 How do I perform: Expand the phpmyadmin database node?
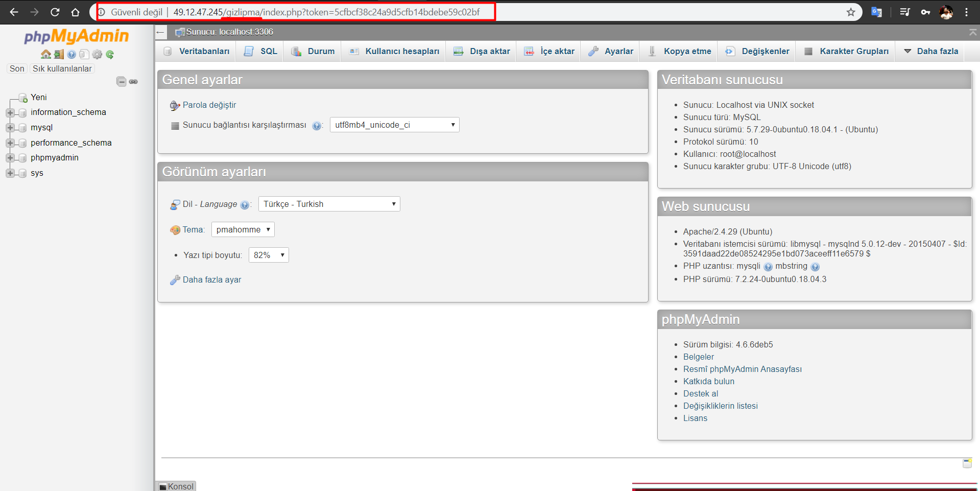tap(10, 158)
